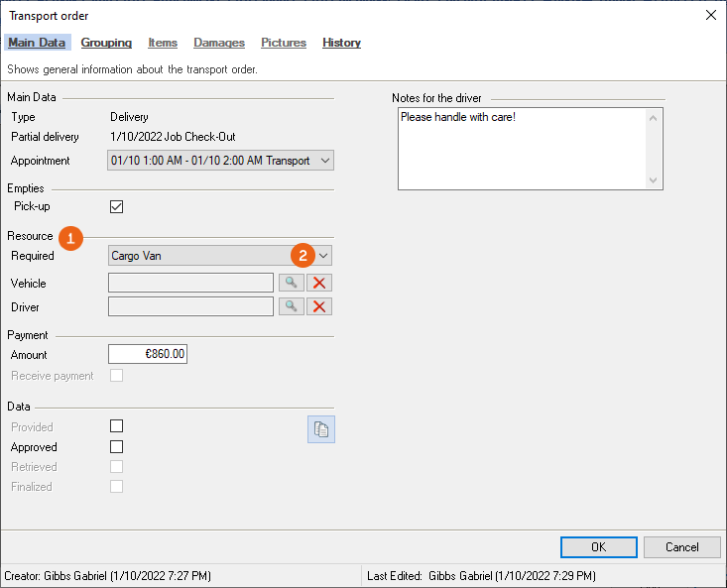Screen dimensions: 727x588
Task: Open the Items tab
Action: coord(163,43)
